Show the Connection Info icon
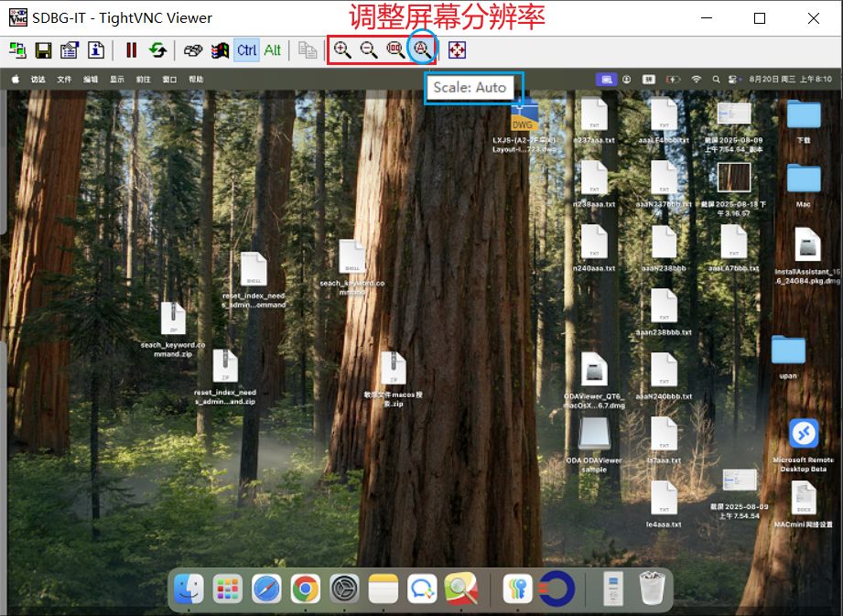Screen dimensions: 843x616 (x=96, y=50)
